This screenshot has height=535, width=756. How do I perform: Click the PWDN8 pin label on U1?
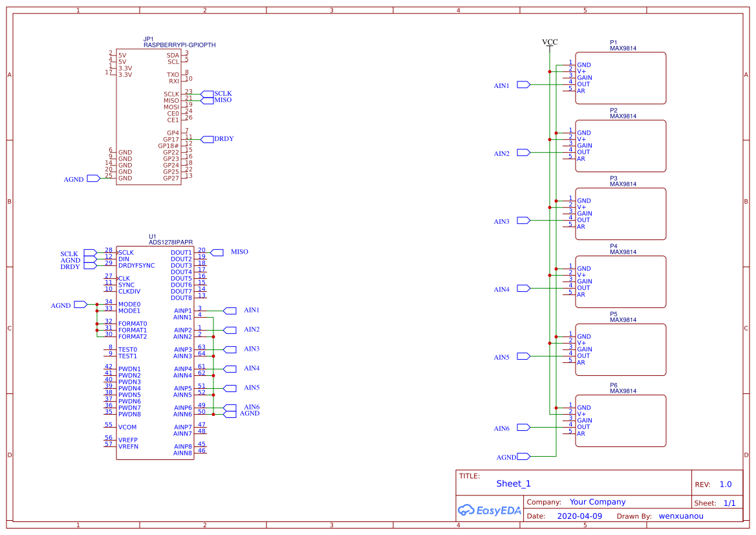pyautogui.click(x=129, y=415)
